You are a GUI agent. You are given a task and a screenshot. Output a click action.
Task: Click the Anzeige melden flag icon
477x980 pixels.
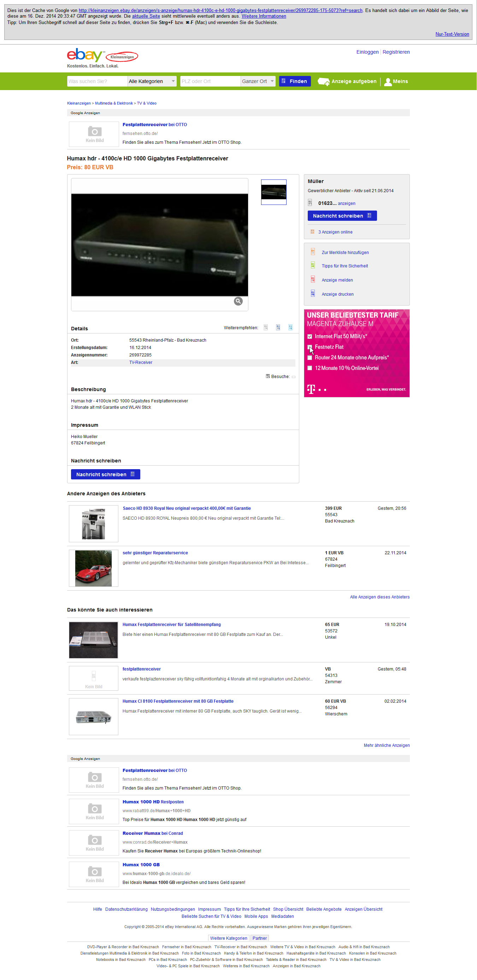point(313,279)
